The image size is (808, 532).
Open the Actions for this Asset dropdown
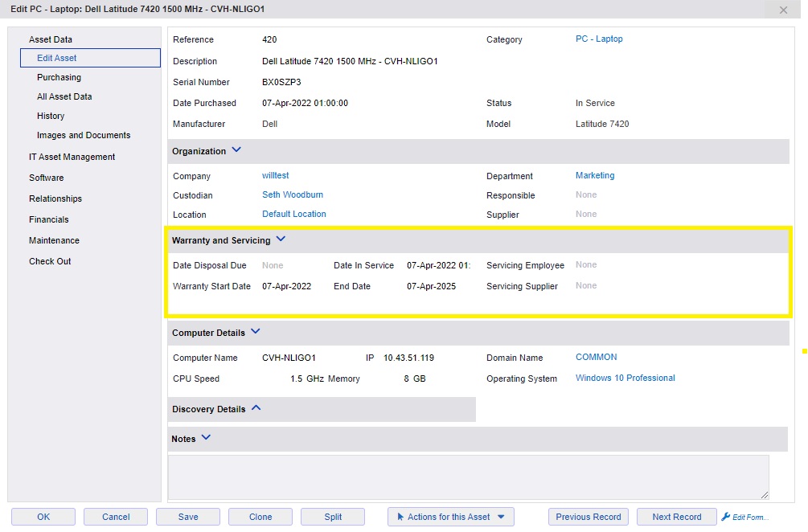click(449, 517)
